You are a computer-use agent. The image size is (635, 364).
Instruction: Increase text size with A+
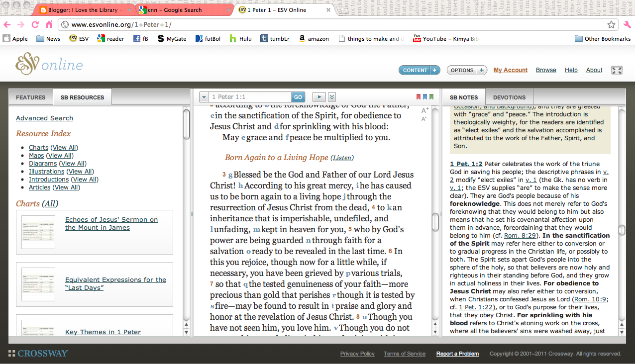click(424, 110)
